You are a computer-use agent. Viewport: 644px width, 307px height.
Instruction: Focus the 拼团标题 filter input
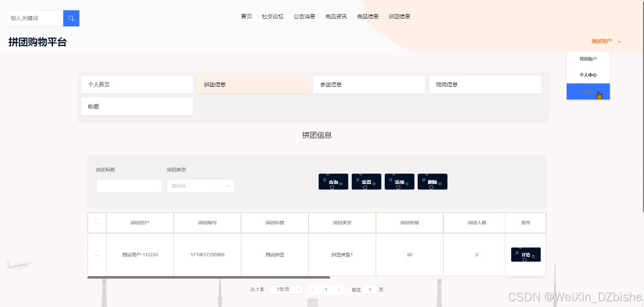click(x=129, y=186)
